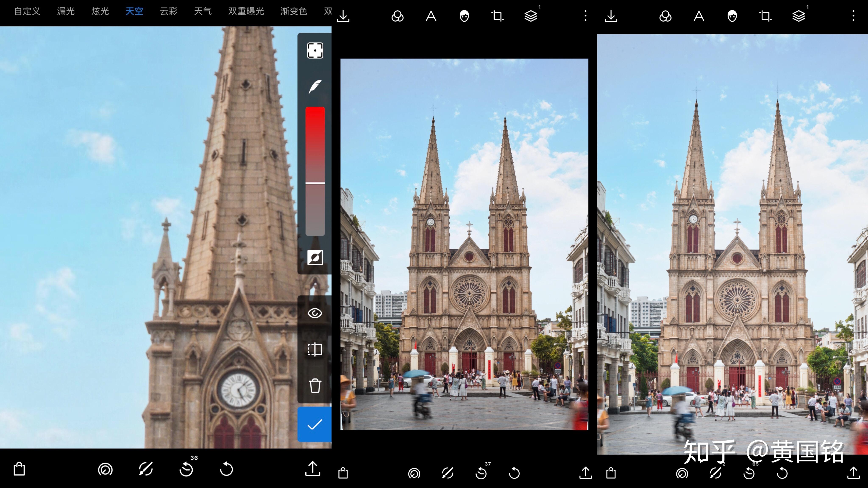Image resolution: width=868 pixels, height=488 pixels.
Task: Select the feather brush tool
Action: pos(315,87)
